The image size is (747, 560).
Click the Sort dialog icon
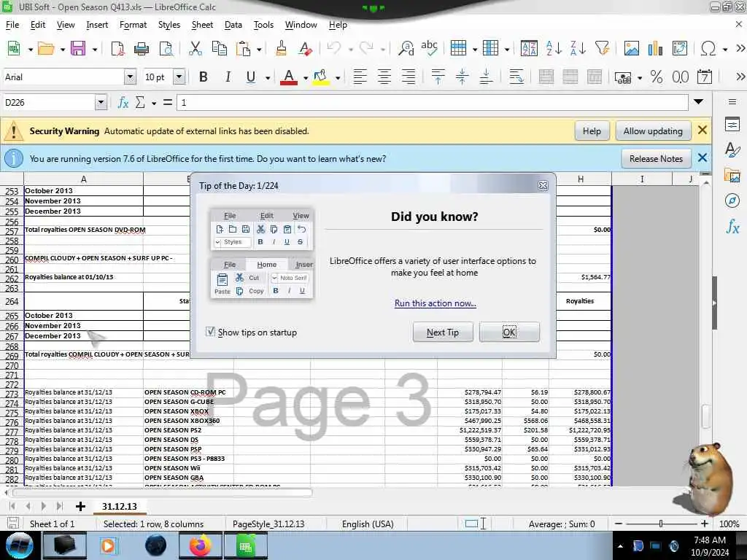tap(529, 48)
